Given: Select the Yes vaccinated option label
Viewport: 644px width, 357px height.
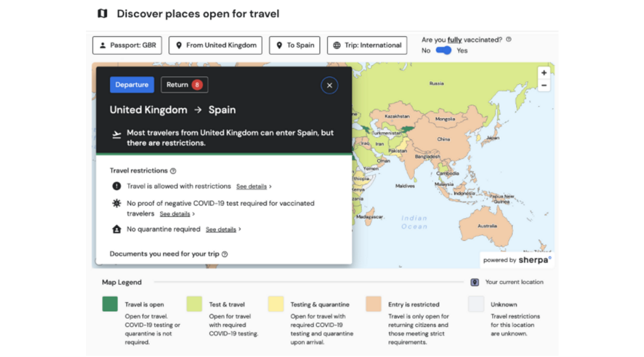Looking at the screenshot, I should [462, 50].
